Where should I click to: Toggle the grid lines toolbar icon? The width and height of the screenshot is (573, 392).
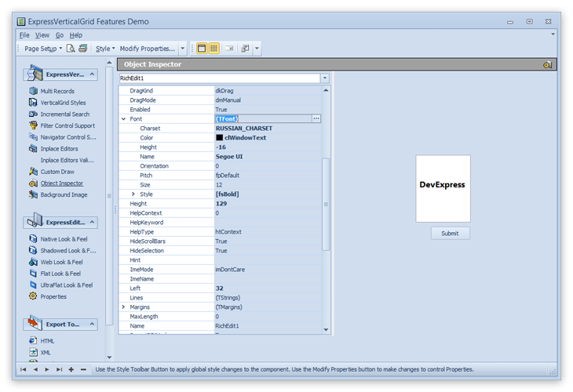pos(214,48)
